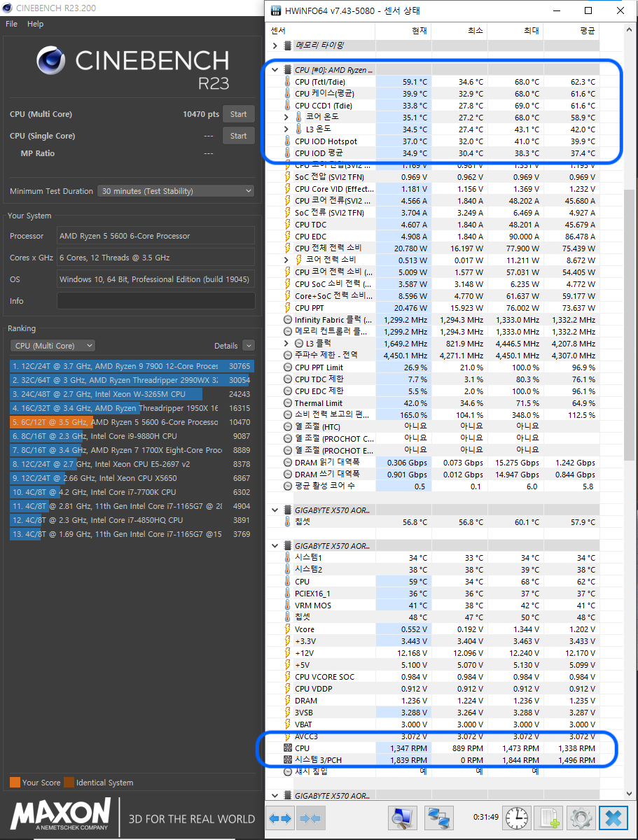Expand the 코어 전력 소비 row
638x840 pixels.
coord(286,260)
